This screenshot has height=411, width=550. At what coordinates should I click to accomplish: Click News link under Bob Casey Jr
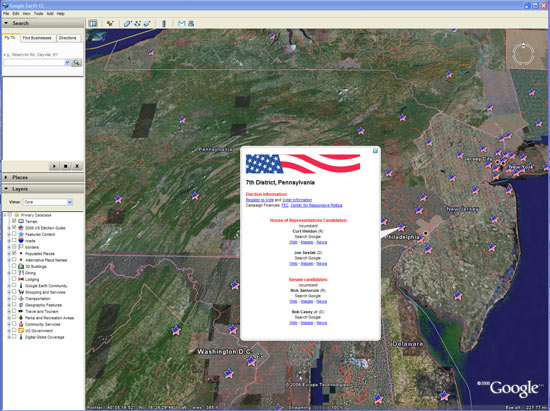point(322,323)
